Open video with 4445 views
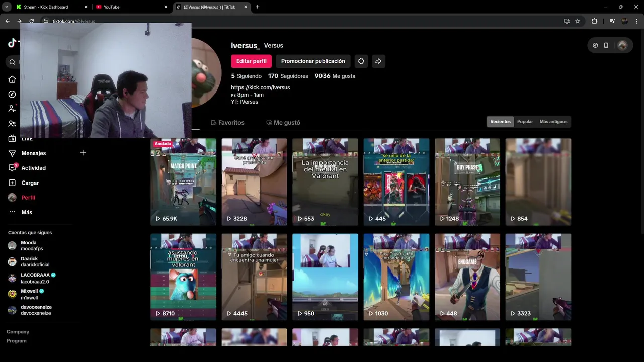Screen dimensions: 644x362 coord(255,277)
